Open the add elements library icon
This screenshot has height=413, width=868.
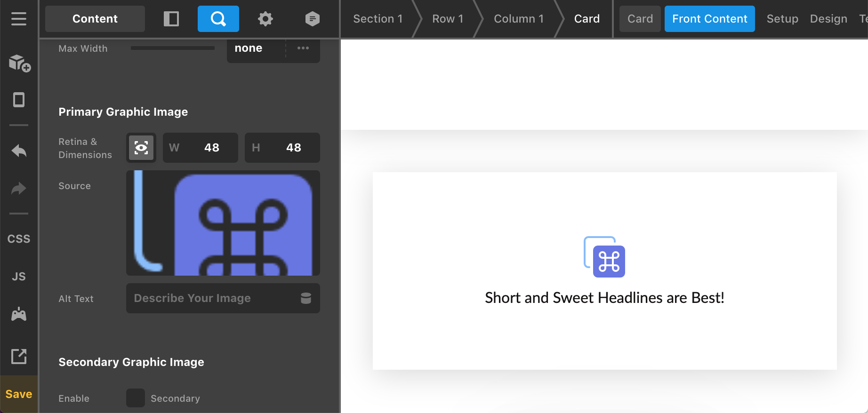tap(19, 63)
